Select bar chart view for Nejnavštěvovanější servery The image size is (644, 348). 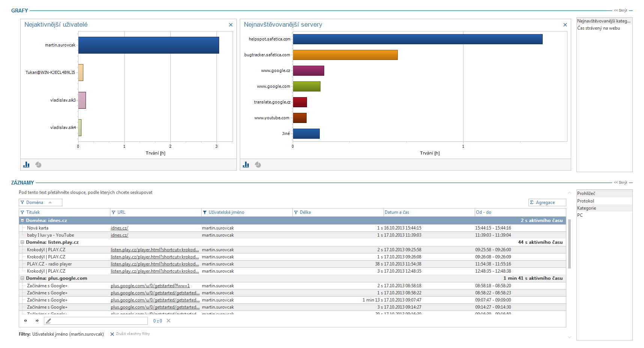click(x=246, y=165)
